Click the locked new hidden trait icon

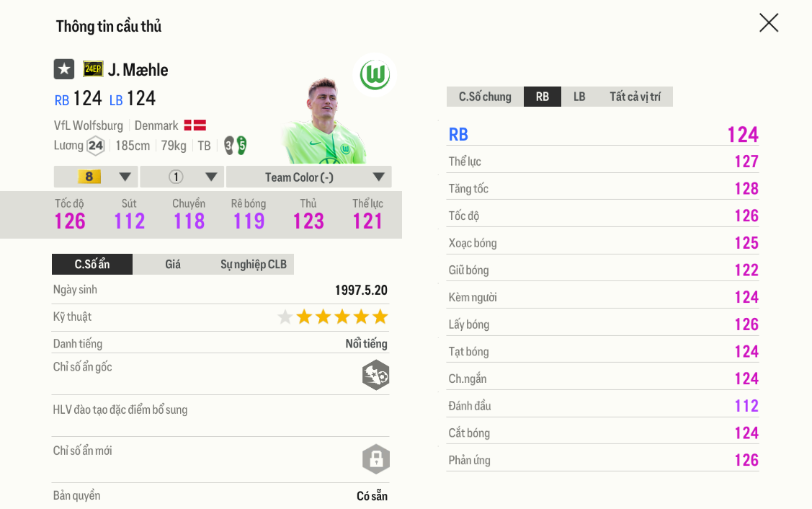(x=375, y=459)
